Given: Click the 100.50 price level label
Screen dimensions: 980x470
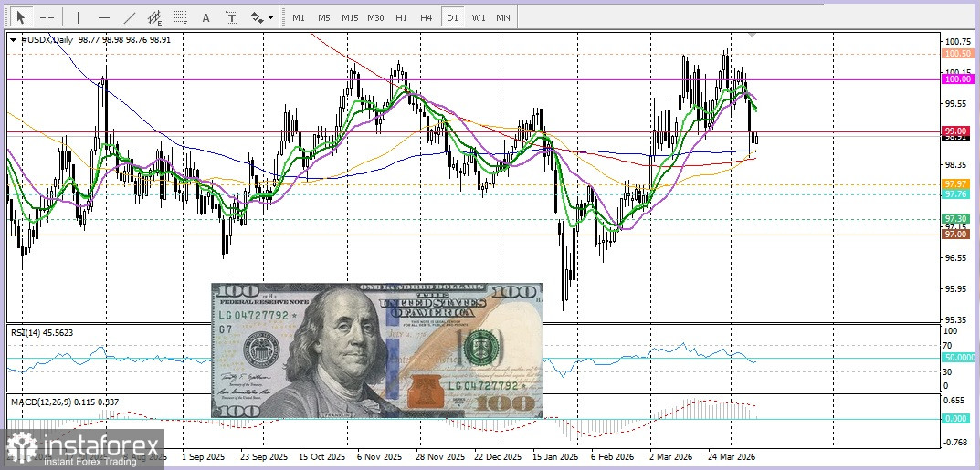Looking at the screenshot, I should (x=957, y=54).
